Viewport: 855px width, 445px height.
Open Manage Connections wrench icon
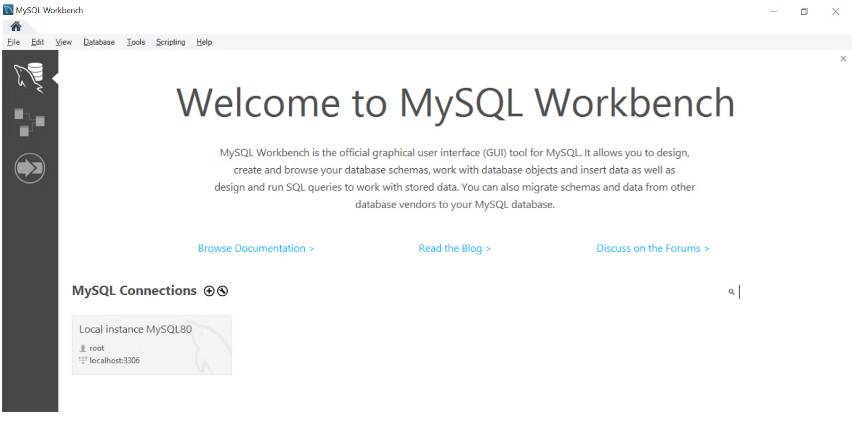[222, 291]
